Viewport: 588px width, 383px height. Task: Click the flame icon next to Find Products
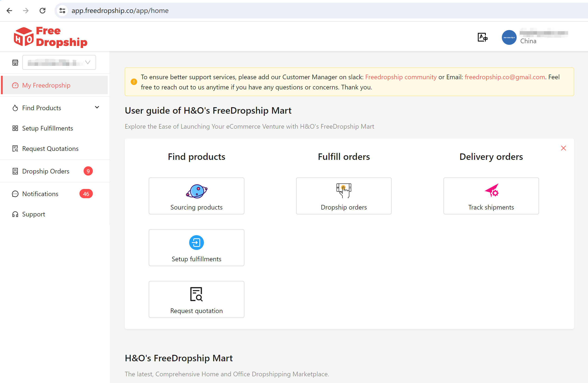click(15, 108)
